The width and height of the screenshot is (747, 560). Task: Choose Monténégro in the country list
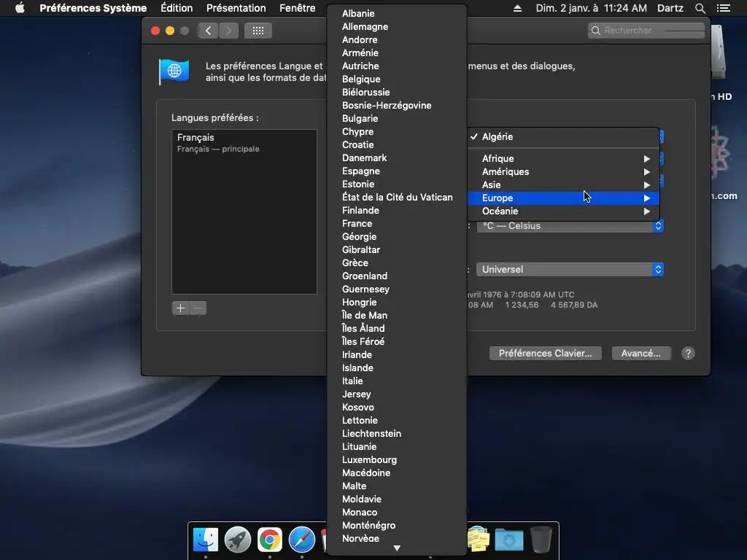pyautogui.click(x=396, y=526)
